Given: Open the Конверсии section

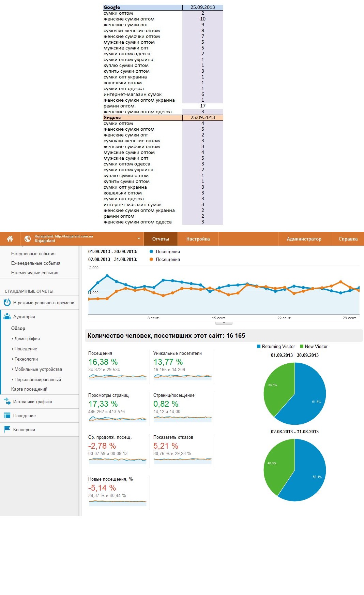Looking at the screenshot, I should 24,430.
